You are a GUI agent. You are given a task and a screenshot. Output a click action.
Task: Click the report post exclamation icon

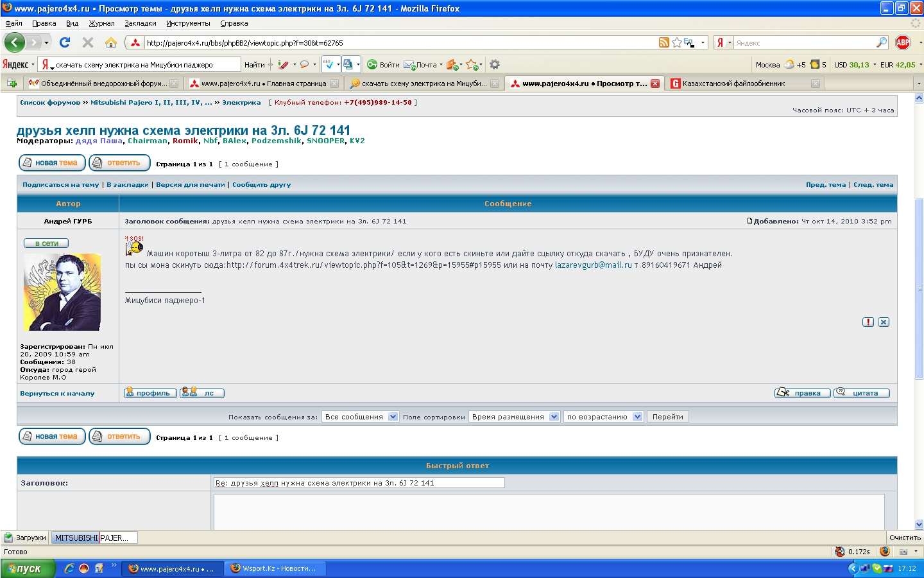868,322
